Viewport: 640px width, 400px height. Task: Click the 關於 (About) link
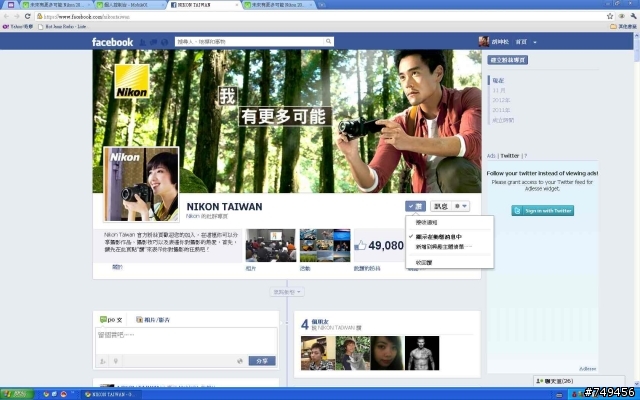pyautogui.click(x=118, y=267)
